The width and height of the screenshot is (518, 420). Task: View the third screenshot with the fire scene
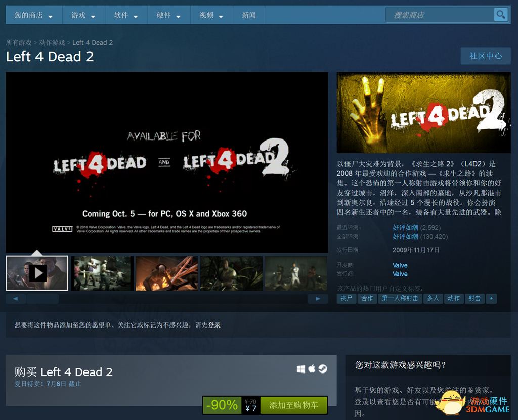[x=167, y=273]
